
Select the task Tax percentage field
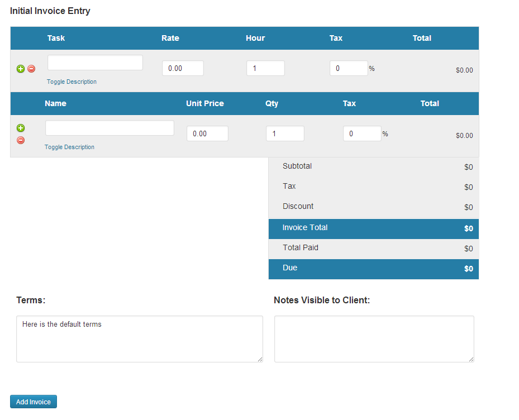click(x=348, y=68)
